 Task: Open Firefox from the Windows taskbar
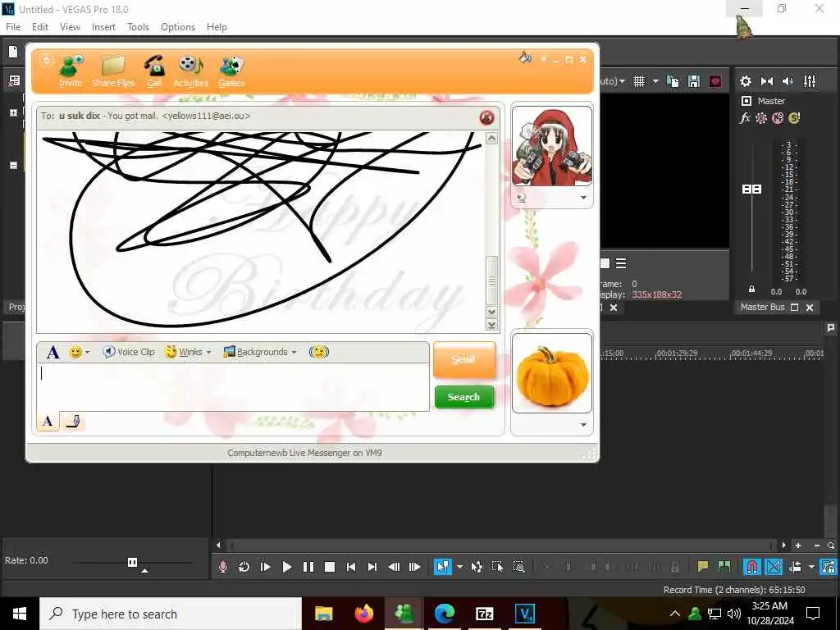pos(363,614)
